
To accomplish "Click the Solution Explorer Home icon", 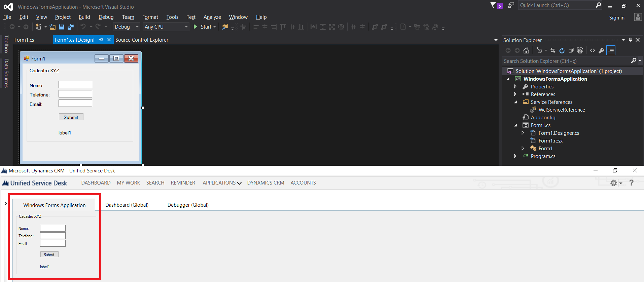I will click(526, 50).
